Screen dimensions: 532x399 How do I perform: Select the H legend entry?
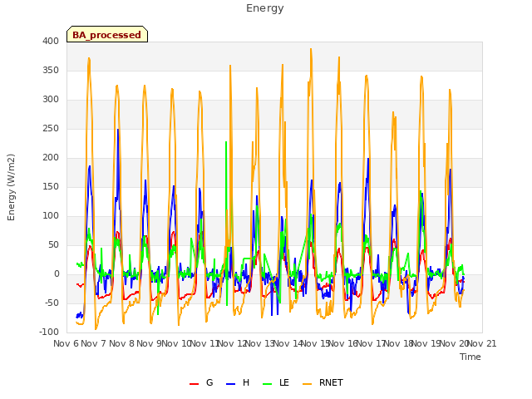238,382
